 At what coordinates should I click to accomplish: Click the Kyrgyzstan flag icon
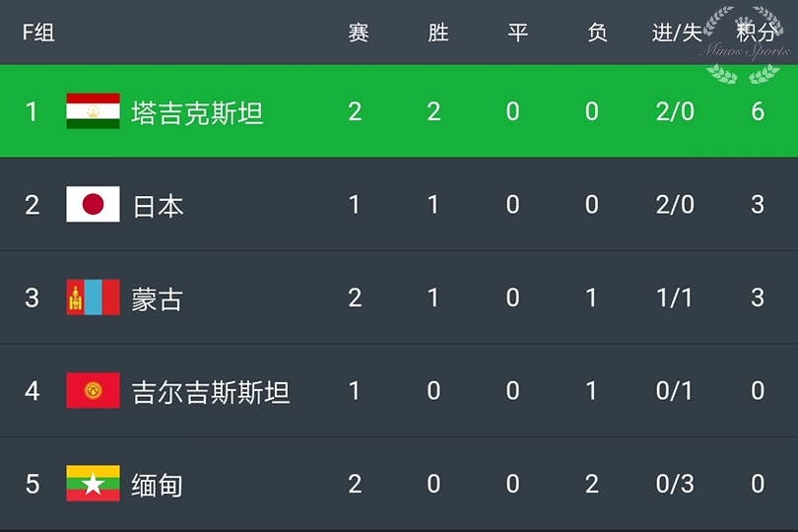[x=93, y=391]
